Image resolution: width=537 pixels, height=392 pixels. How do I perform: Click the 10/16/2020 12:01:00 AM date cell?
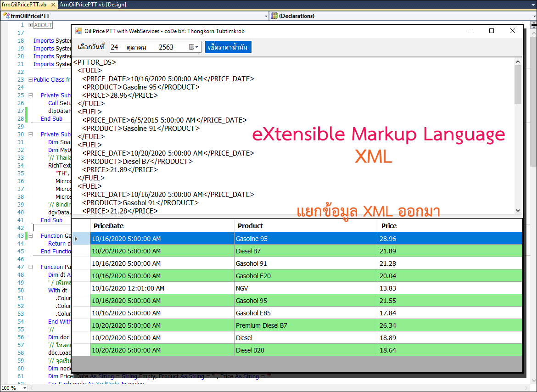(x=162, y=288)
